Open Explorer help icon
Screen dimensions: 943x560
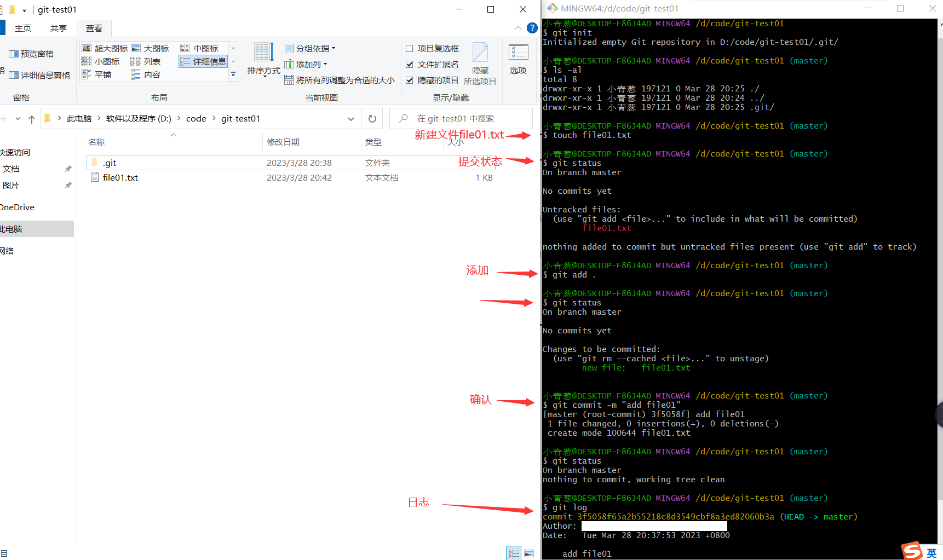point(532,28)
